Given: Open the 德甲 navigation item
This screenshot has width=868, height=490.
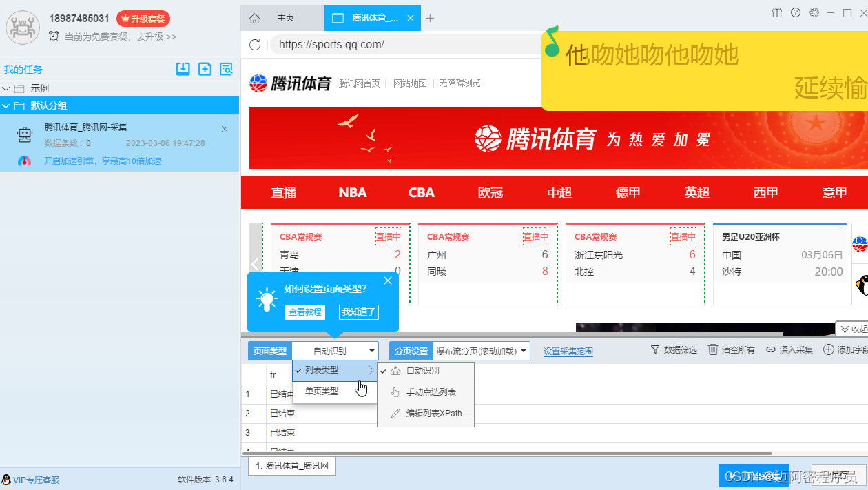Looking at the screenshot, I should pos(628,193).
